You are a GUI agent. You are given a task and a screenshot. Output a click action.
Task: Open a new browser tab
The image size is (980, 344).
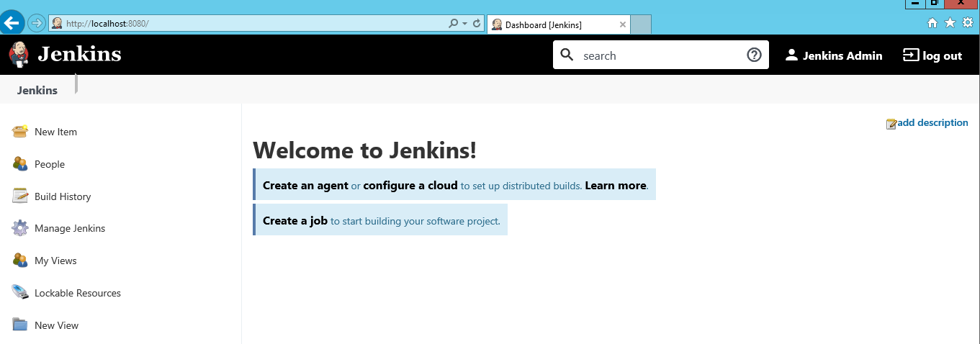[x=641, y=24]
